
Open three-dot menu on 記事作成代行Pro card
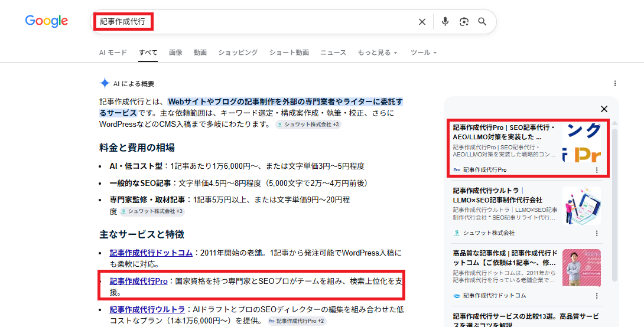tap(597, 170)
